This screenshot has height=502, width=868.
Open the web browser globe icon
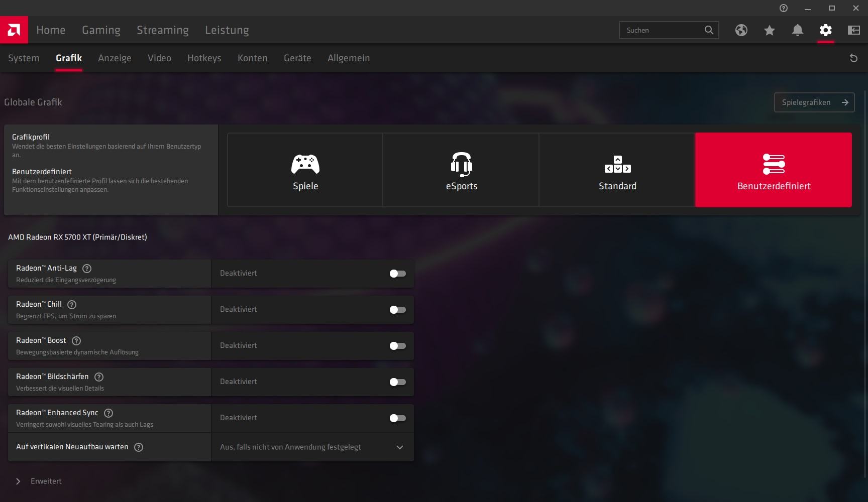point(741,30)
